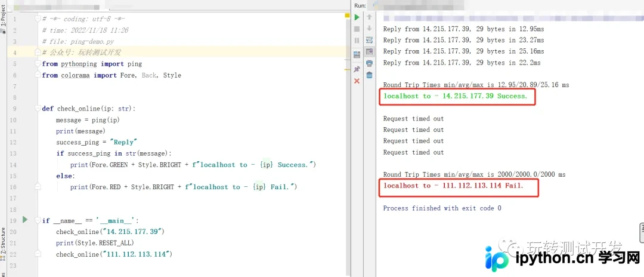
Task: Pin the Run tab with the pin icon
Action: point(357,69)
